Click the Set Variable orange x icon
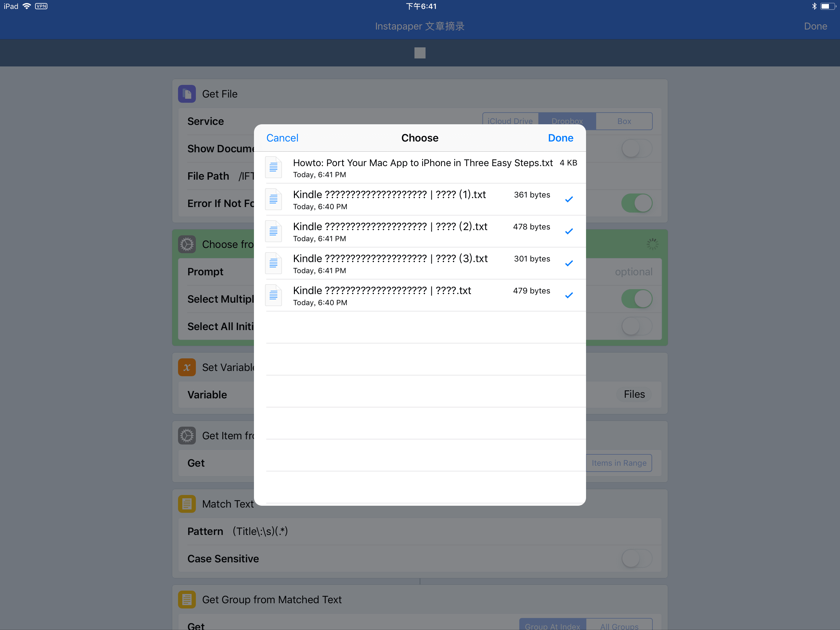 point(187,367)
